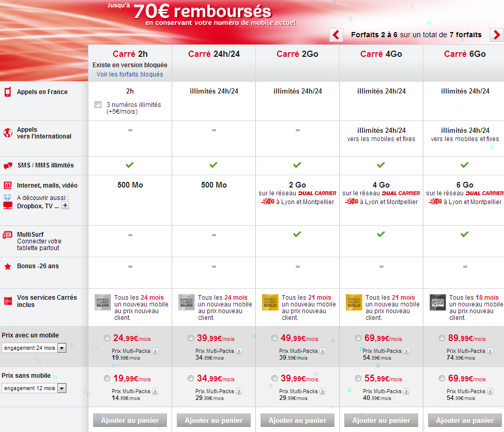Open the Voir les forfaits bloqués link
The width and height of the screenshot is (504, 432).
click(x=130, y=74)
